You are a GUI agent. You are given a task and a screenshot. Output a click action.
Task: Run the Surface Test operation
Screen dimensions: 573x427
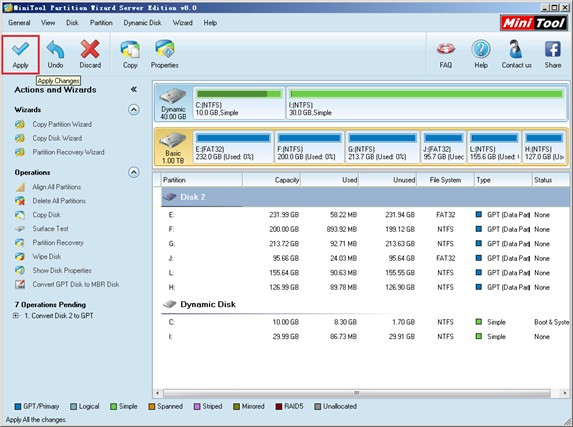pos(50,228)
